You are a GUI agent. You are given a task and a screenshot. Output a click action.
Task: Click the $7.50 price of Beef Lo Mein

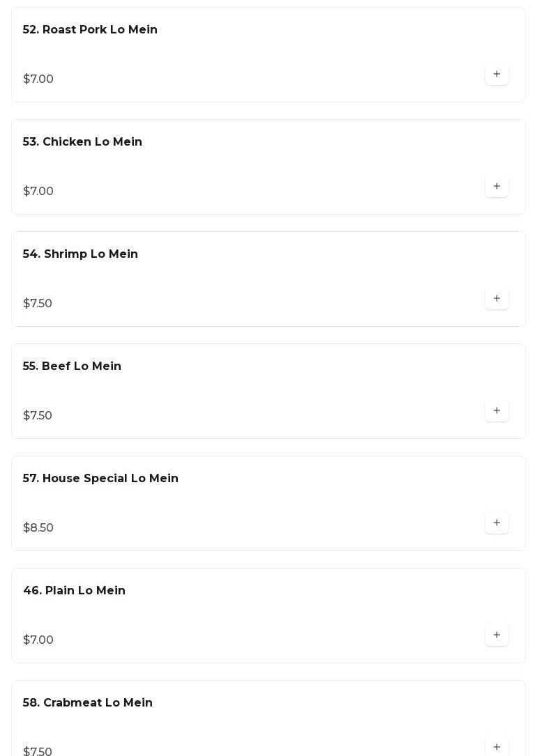click(38, 416)
